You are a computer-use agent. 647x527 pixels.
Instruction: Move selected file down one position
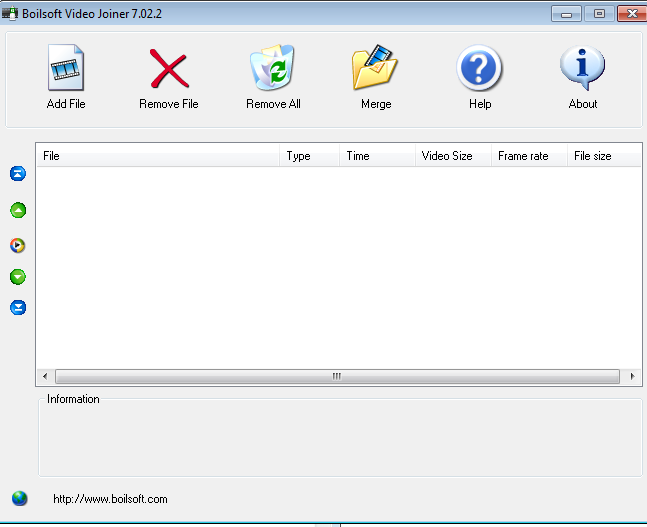click(x=18, y=276)
